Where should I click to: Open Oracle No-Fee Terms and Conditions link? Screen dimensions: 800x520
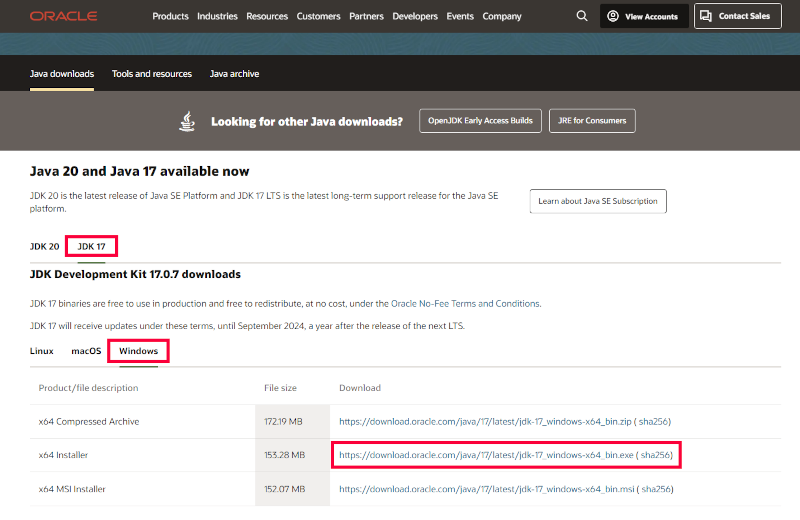point(465,304)
